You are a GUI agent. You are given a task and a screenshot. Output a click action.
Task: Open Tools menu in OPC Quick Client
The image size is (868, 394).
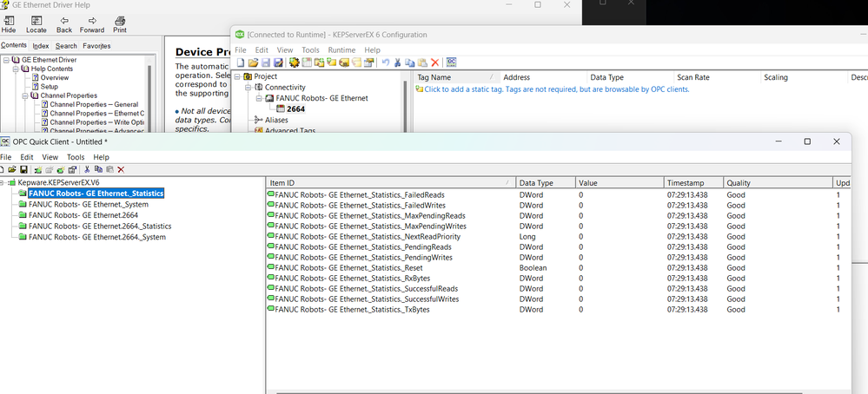click(x=76, y=157)
